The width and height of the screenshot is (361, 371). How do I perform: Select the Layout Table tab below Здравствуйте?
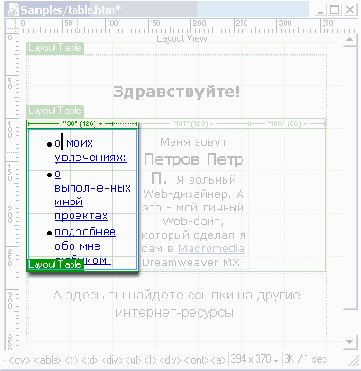[x=55, y=110]
